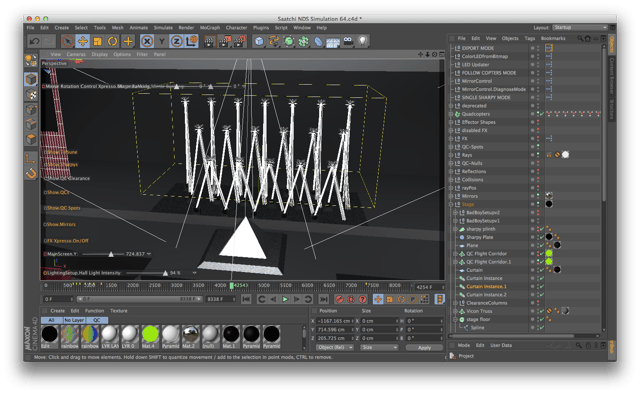Toggle Show Tribune checkbox in viewport
640x394 pixels.
[45, 152]
